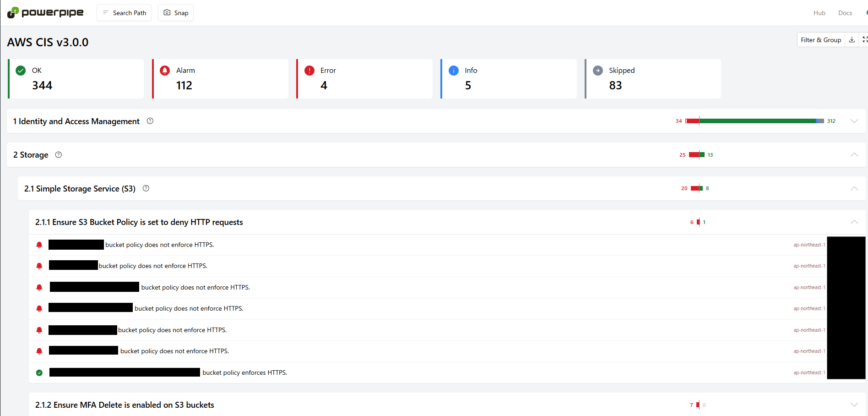Expand 1 Identity and Access Management chevron
Screen dimensions: 868x416
(x=854, y=121)
